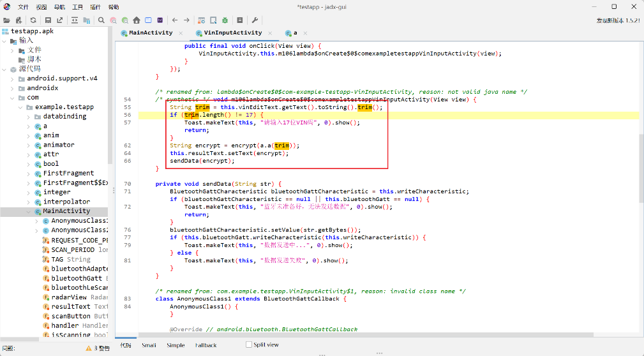Close the 'a' tab

click(x=305, y=33)
